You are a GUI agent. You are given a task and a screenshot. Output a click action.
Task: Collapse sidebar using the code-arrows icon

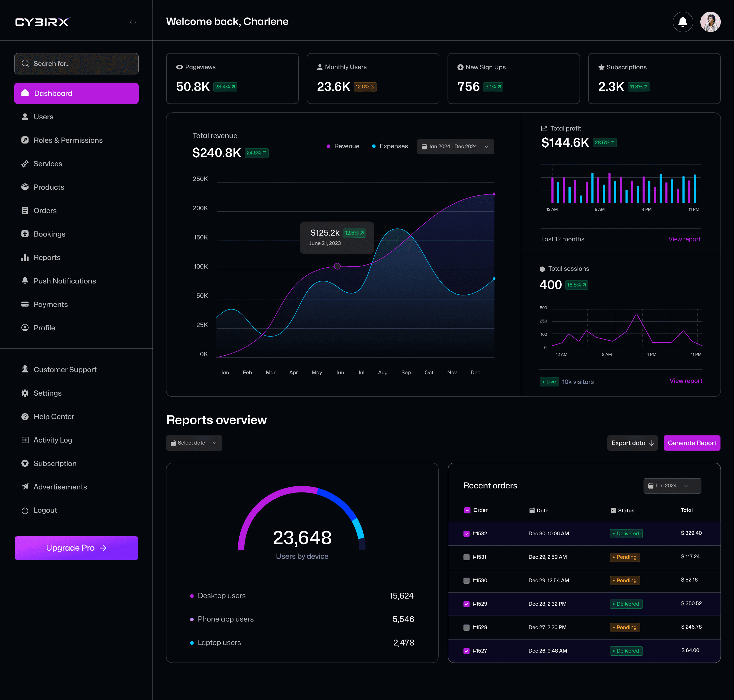[x=133, y=22]
